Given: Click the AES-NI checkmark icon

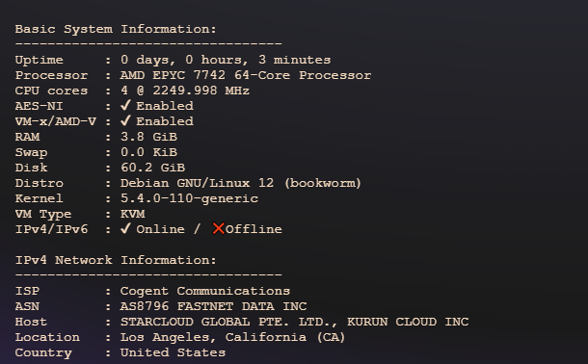Looking at the screenshot, I should tap(125, 106).
